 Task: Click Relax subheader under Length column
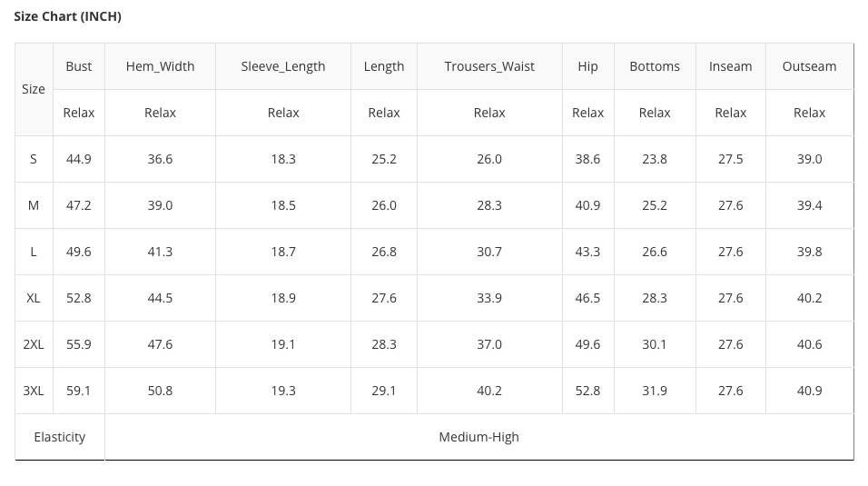[384, 113]
